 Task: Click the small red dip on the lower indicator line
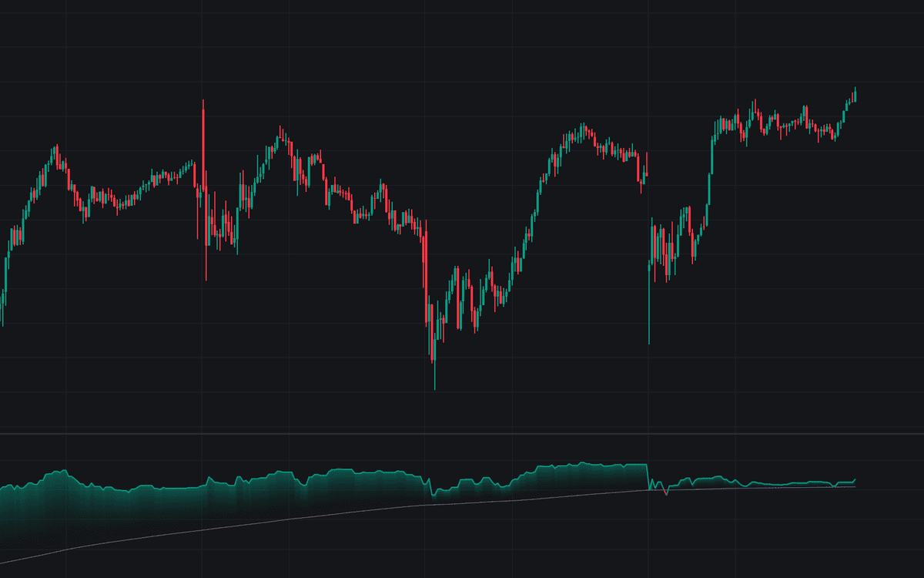click(665, 491)
